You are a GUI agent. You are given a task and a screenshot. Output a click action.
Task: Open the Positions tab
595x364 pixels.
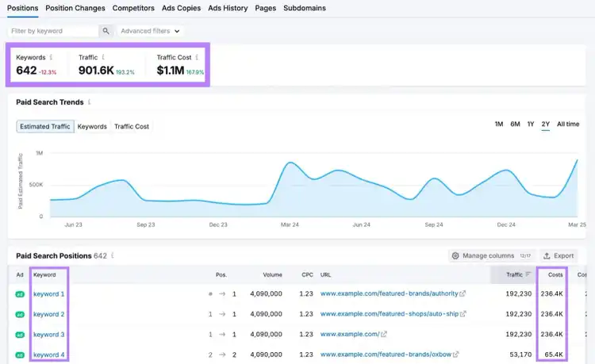(23, 8)
